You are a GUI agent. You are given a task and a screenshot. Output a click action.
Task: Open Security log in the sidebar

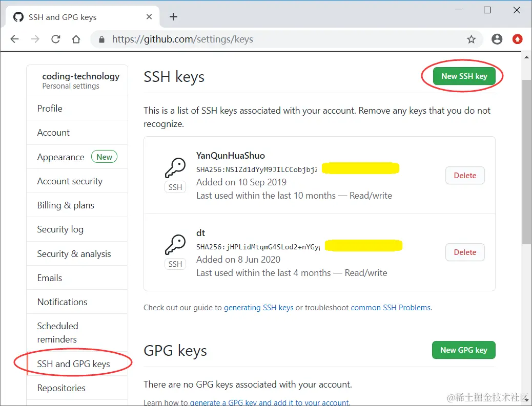coord(77,229)
